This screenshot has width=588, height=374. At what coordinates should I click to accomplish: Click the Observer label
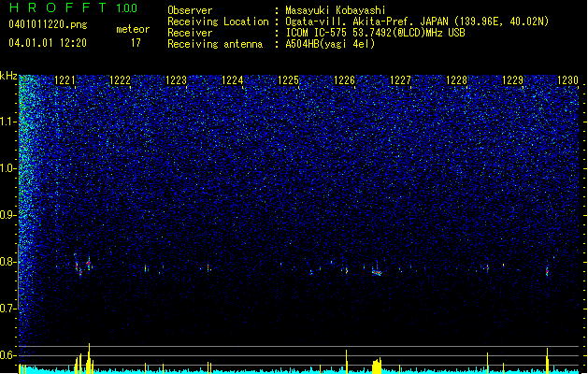tap(190, 10)
